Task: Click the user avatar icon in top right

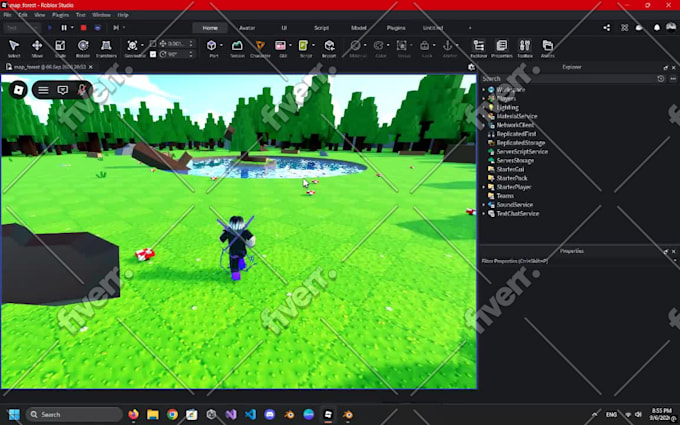Action: tap(671, 28)
